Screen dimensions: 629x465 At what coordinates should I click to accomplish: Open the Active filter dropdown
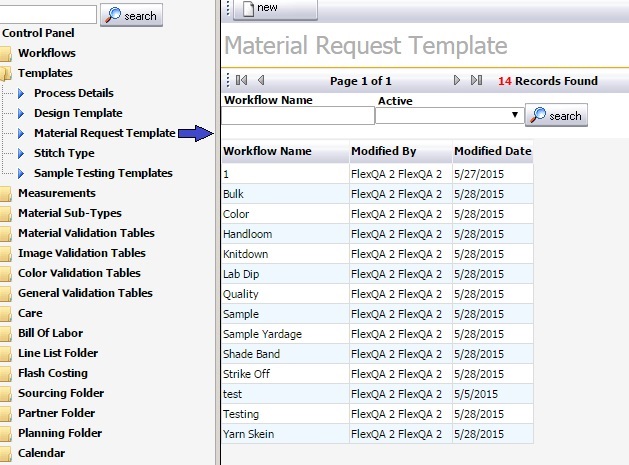pos(450,116)
